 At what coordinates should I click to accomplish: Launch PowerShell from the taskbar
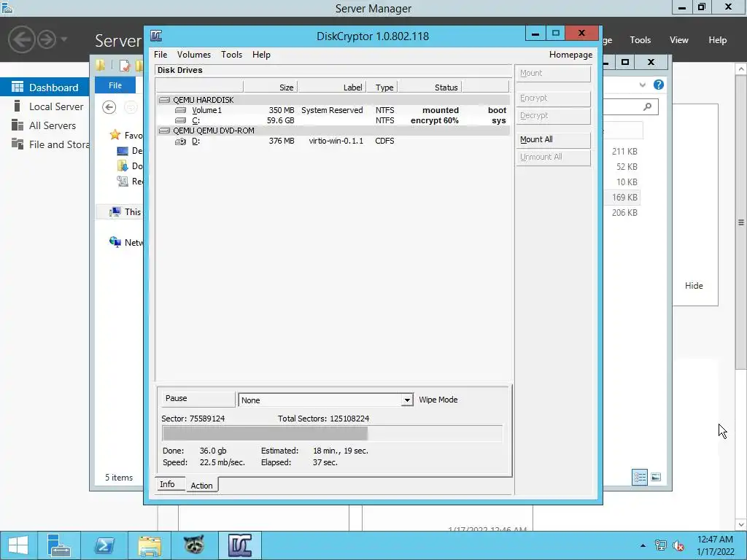coord(104,545)
